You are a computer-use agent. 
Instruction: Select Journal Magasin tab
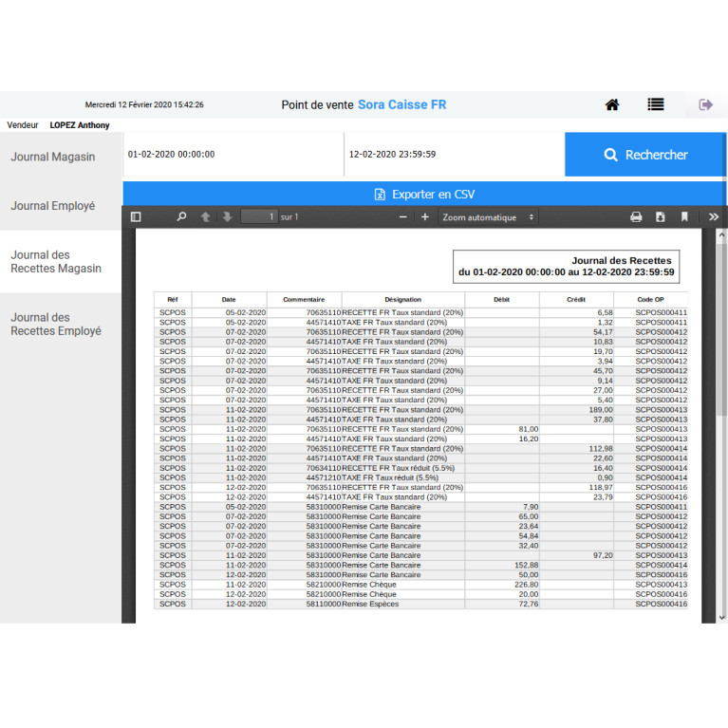(53, 157)
